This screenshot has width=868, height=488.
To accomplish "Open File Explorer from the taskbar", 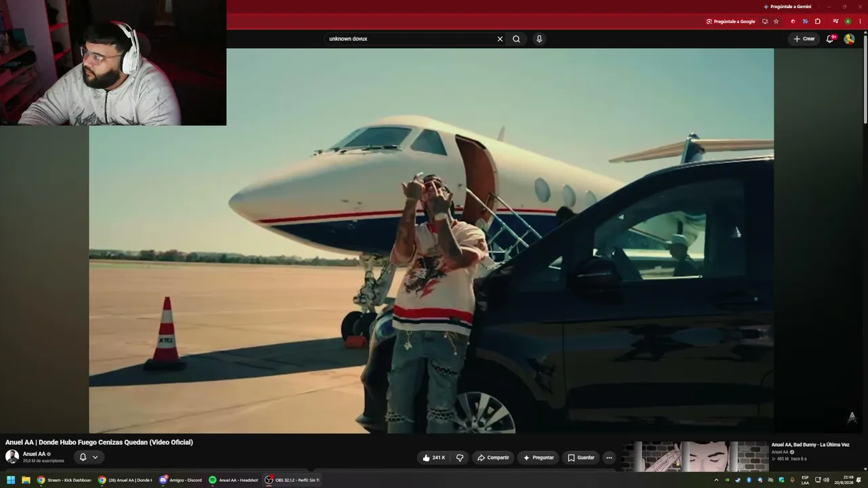I will click(x=26, y=480).
